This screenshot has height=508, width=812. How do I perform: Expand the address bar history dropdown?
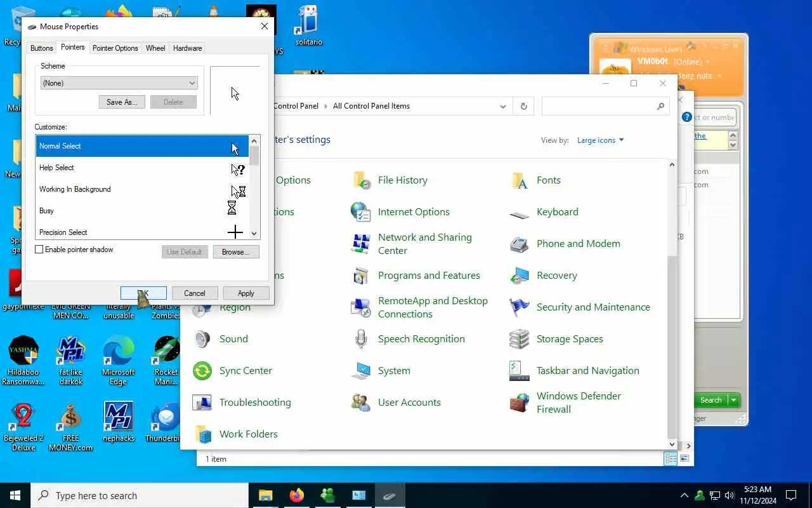503,107
